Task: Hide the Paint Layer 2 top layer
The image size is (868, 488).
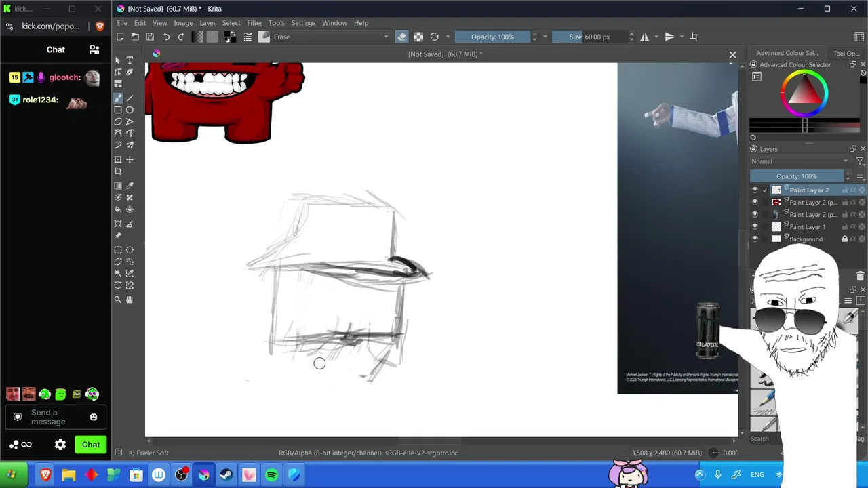Action: (755, 190)
